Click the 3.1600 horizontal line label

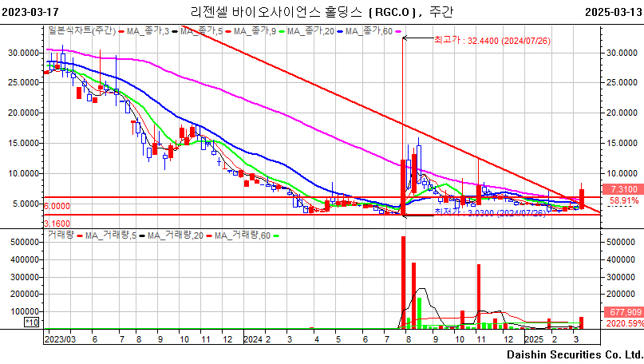click(x=57, y=224)
